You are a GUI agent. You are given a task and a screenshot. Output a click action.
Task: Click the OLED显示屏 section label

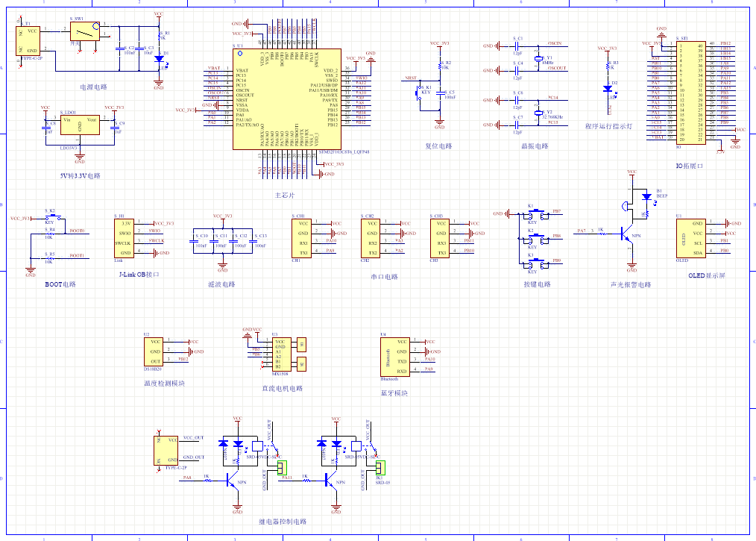(707, 275)
